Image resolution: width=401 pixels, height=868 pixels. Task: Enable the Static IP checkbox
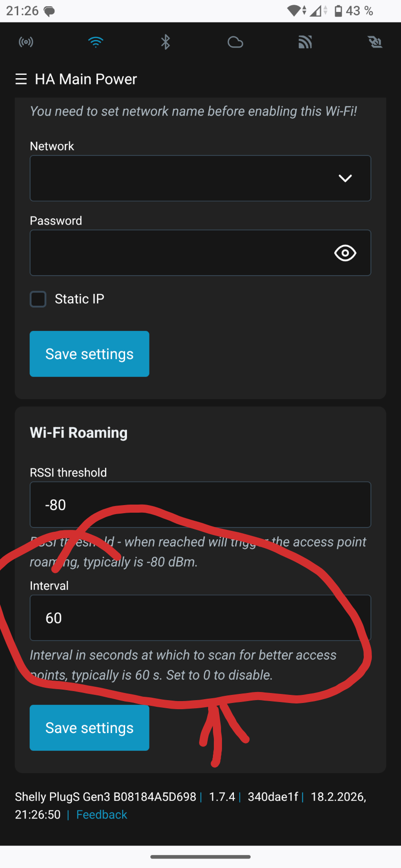tap(38, 299)
